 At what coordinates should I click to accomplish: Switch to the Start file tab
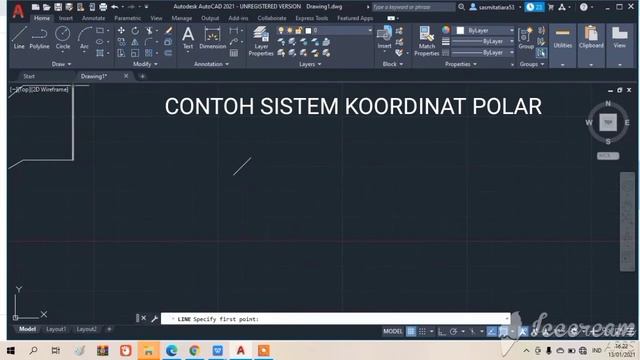[29, 76]
